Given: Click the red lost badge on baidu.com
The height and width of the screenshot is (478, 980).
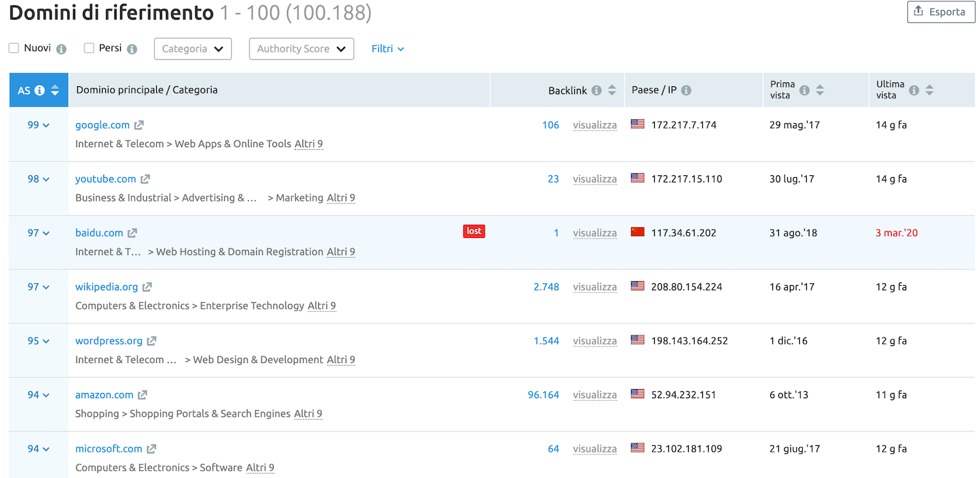Looking at the screenshot, I should (x=474, y=231).
